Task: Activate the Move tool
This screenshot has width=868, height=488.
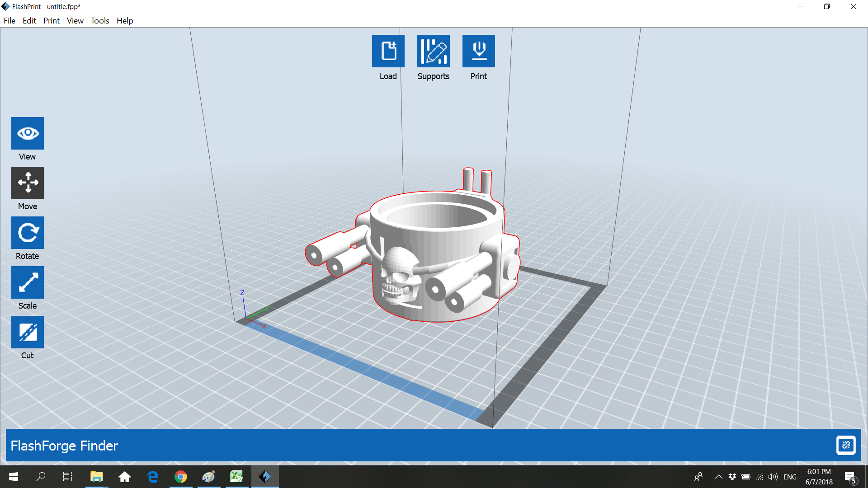Action: coord(28,183)
